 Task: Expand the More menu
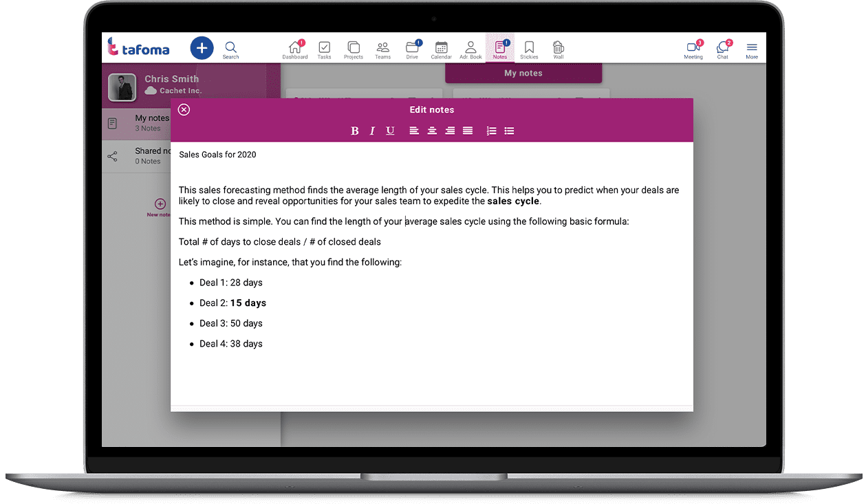752,50
